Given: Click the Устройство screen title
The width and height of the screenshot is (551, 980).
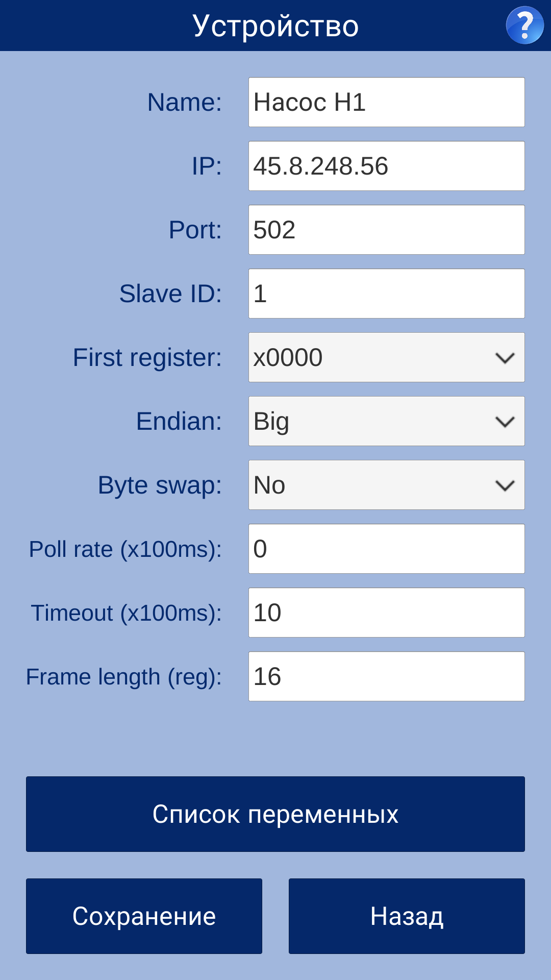Looking at the screenshot, I should 275,26.
